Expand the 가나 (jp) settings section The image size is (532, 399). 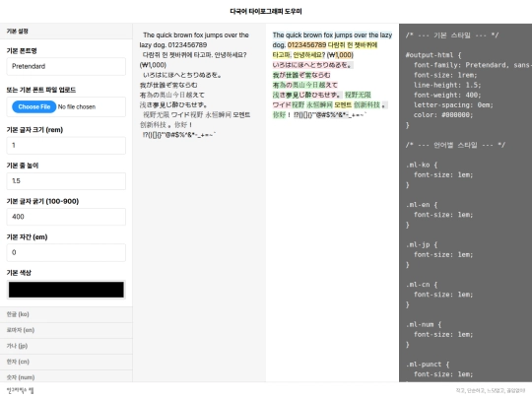66,346
